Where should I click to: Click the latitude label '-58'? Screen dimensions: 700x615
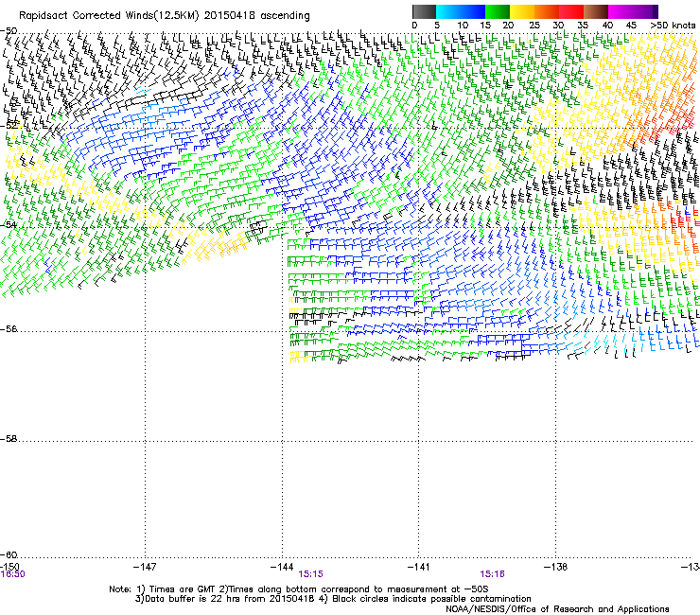tap(9, 439)
